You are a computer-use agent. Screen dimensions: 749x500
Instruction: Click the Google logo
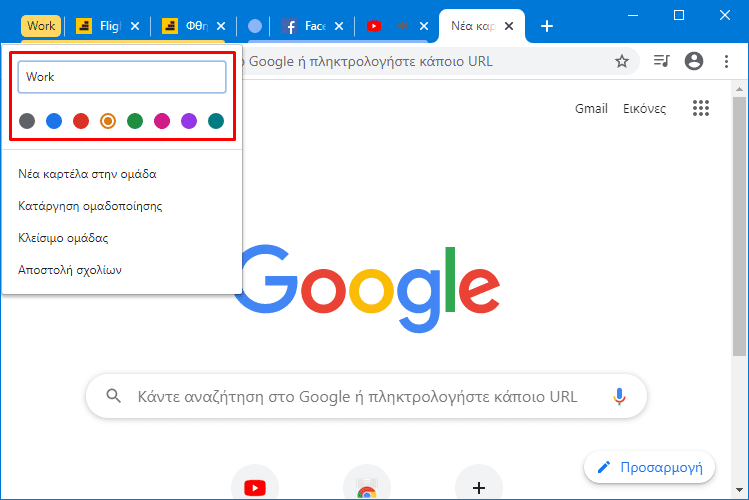(x=366, y=288)
